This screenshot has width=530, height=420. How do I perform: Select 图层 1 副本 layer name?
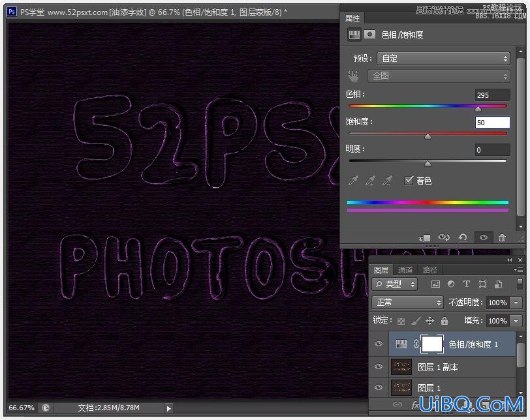438,367
